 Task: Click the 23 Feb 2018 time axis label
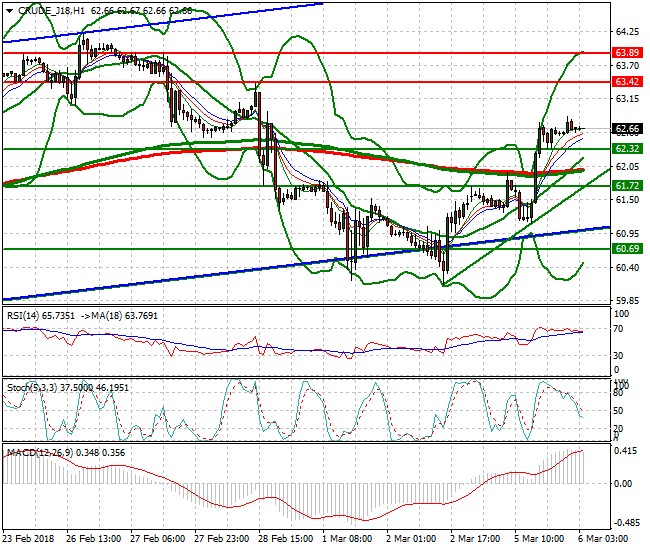28,539
